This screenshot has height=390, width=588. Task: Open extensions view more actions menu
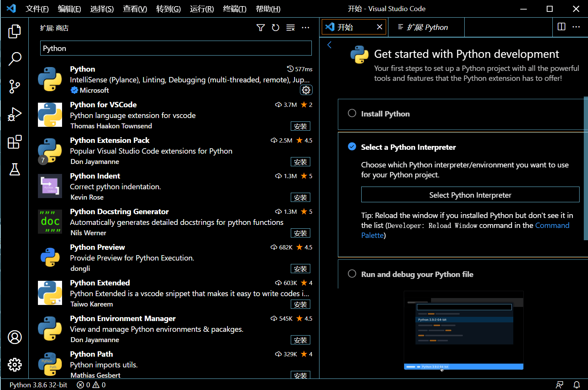pyautogui.click(x=305, y=28)
